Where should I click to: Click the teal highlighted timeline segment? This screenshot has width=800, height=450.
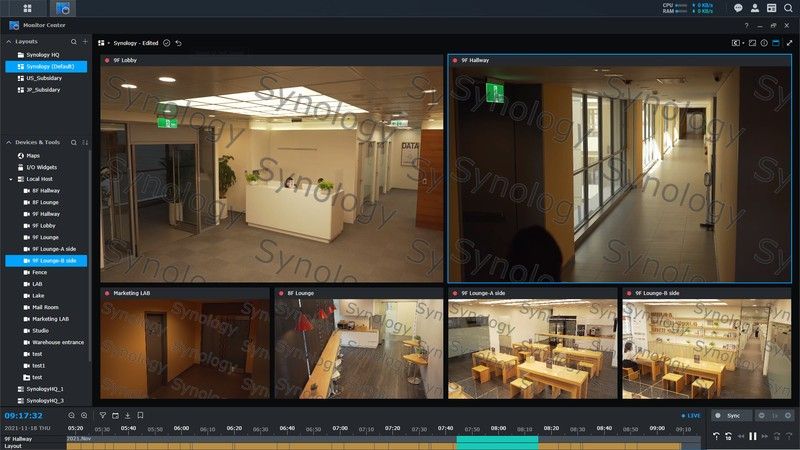pyautogui.click(x=497, y=442)
